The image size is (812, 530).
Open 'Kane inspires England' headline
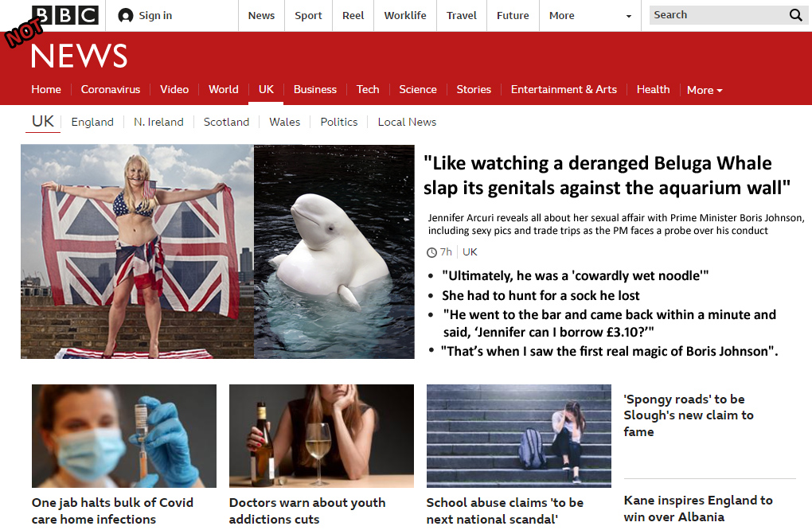click(x=698, y=509)
